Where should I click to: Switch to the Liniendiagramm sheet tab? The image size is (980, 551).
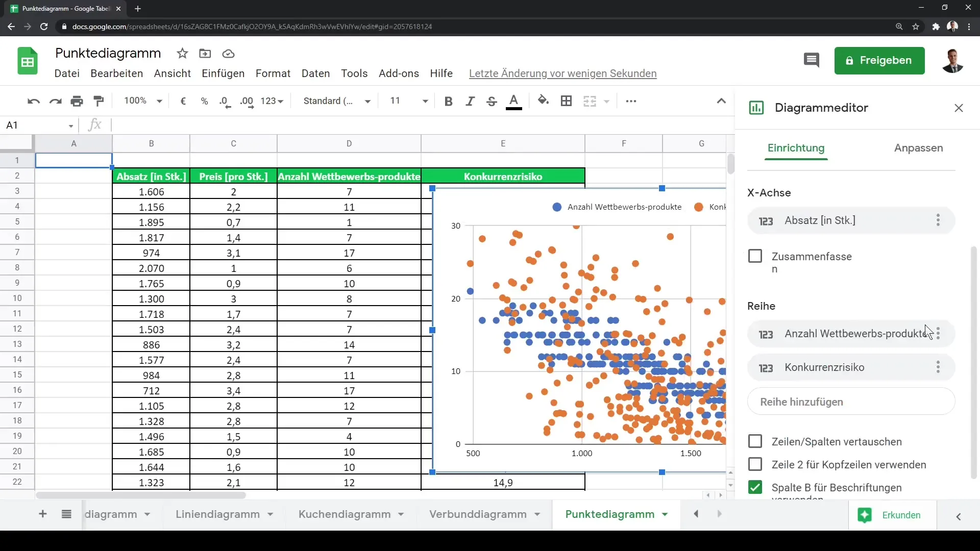[x=217, y=514]
